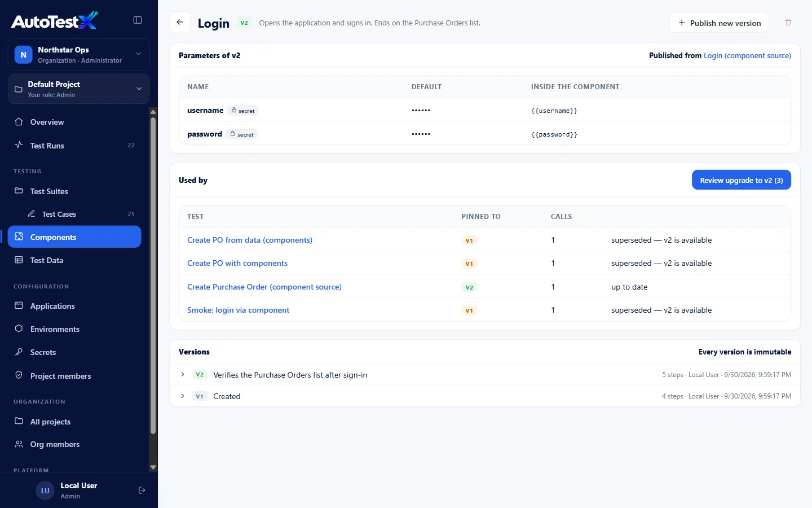Open Create PO from data (components) test
Image resolution: width=812 pixels, height=508 pixels.
(x=250, y=240)
